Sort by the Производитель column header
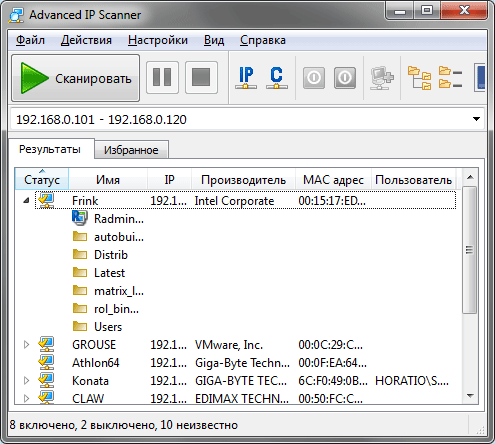495x444 pixels. (243, 179)
